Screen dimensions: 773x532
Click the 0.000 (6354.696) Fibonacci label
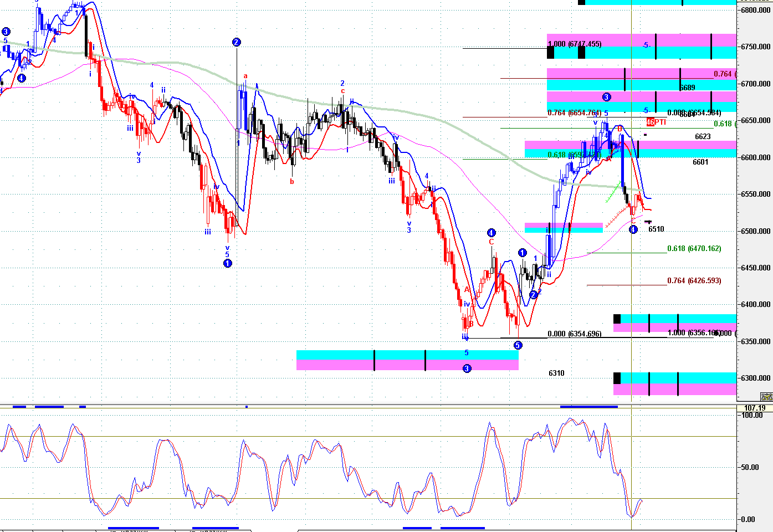click(x=574, y=334)
